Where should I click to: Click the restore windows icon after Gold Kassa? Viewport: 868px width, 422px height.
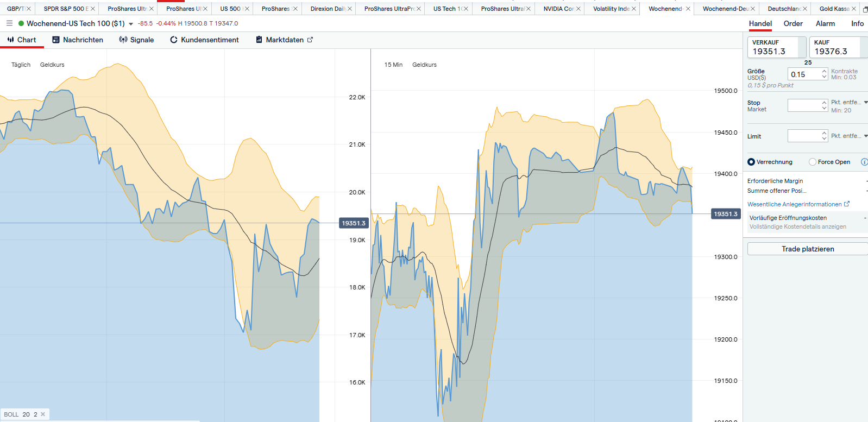click(865, 9)
